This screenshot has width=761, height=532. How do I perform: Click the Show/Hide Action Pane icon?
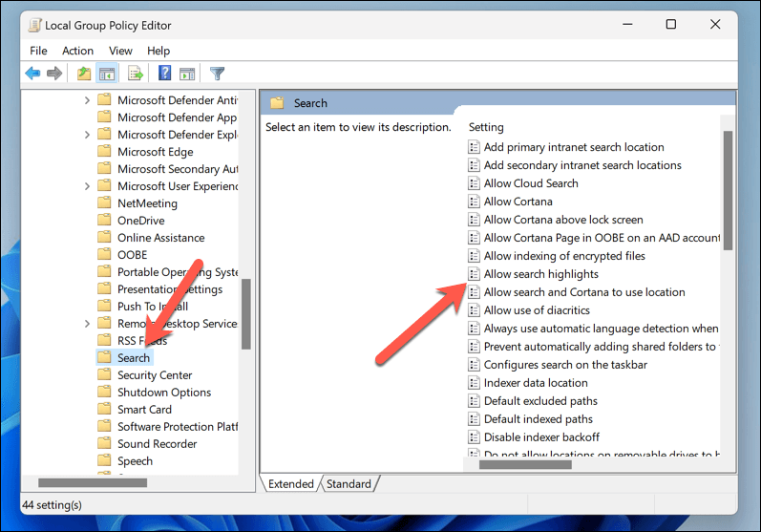coord(187,74)
